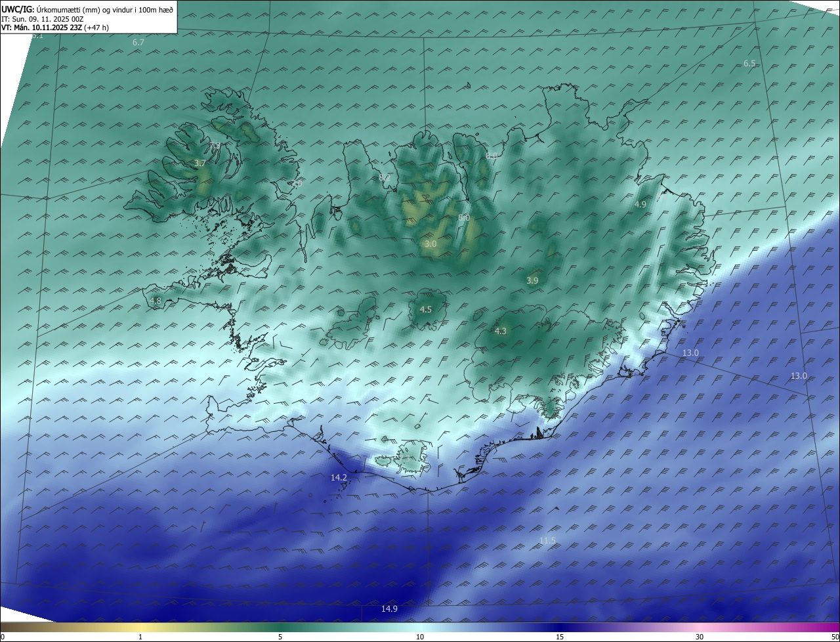840x642 pixels.
Task: Click the 'VT: Mán. 10.11.2025 23Z (+47 h)' line
Action: (x=54, y=28)
